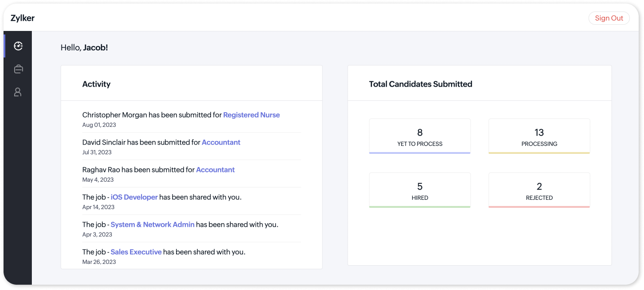
Task: Open the System & Network Admin link
Action: (x=153, y=225)
